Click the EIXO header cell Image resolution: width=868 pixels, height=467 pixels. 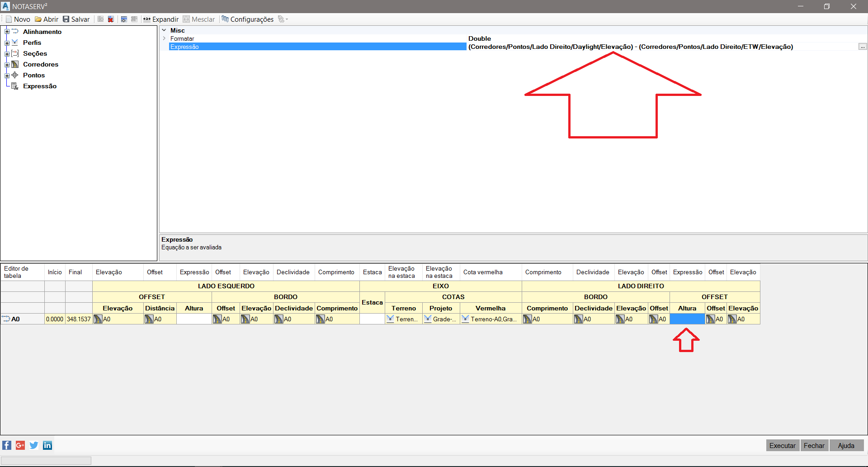pos(441,286)
